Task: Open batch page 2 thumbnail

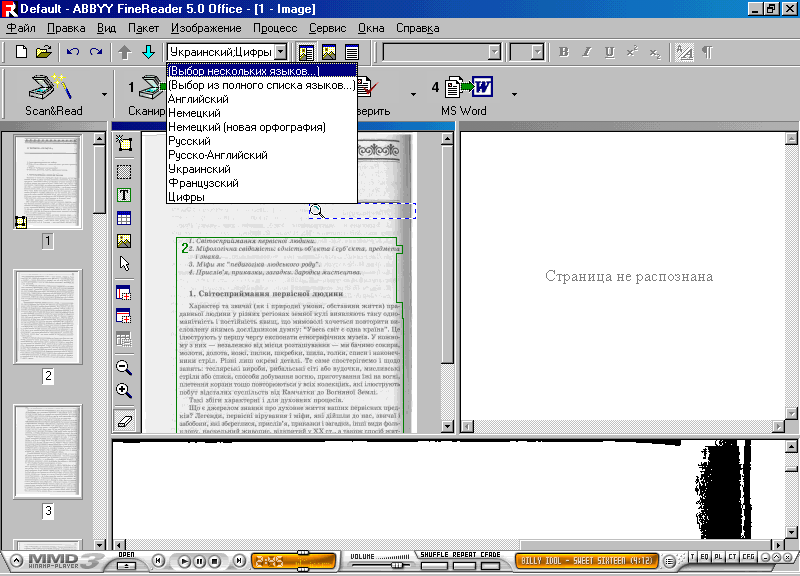Action: pos(47,317)
